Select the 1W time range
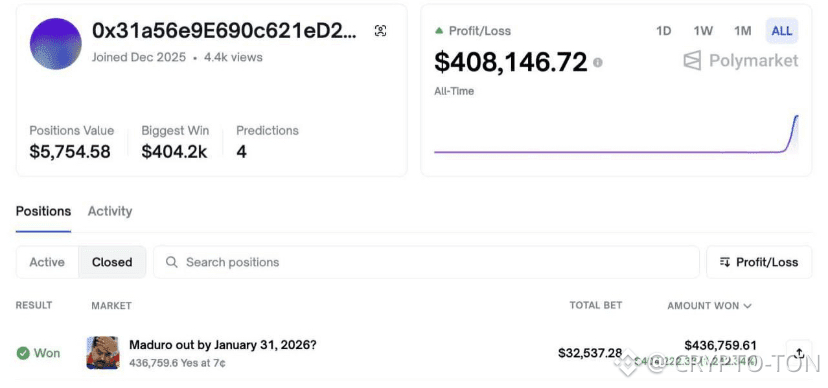This screenshot has height=388, width=828. pyautogui.click(x=703, y=31)
